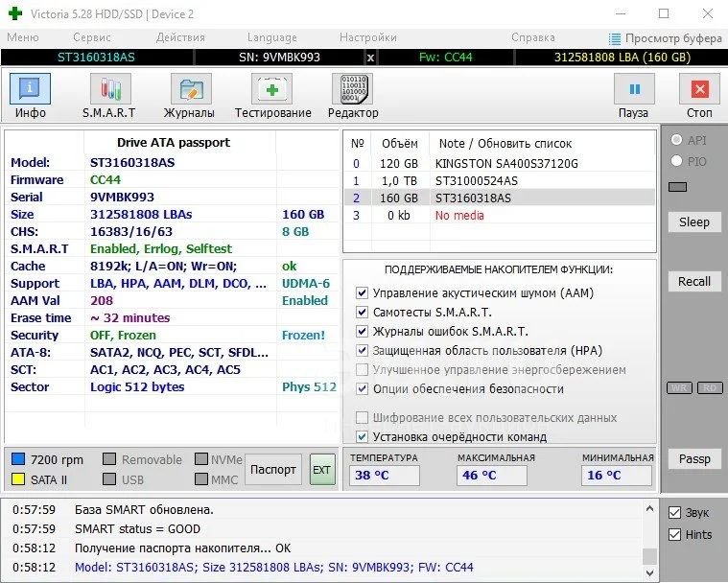Toggle Шифрование всех пользовательских данных checkbox
The height and width of the screenshot is (583, 728).
click(362, 417)
